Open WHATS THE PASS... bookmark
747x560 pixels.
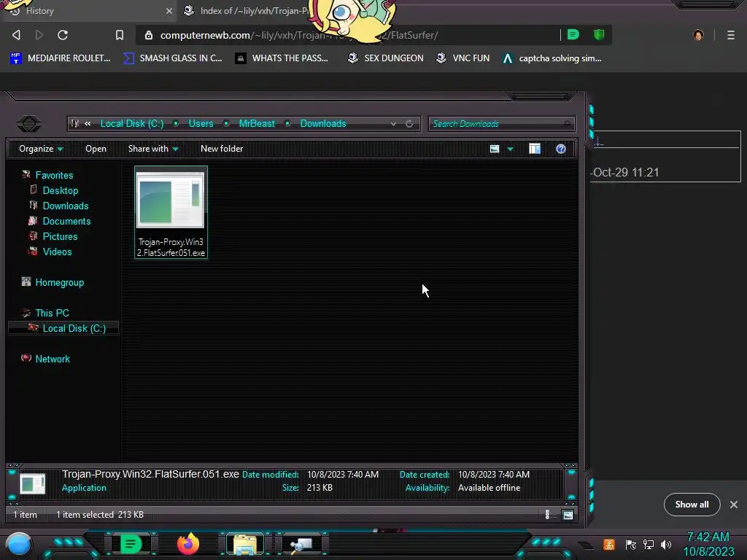click(x=282, y=58)
